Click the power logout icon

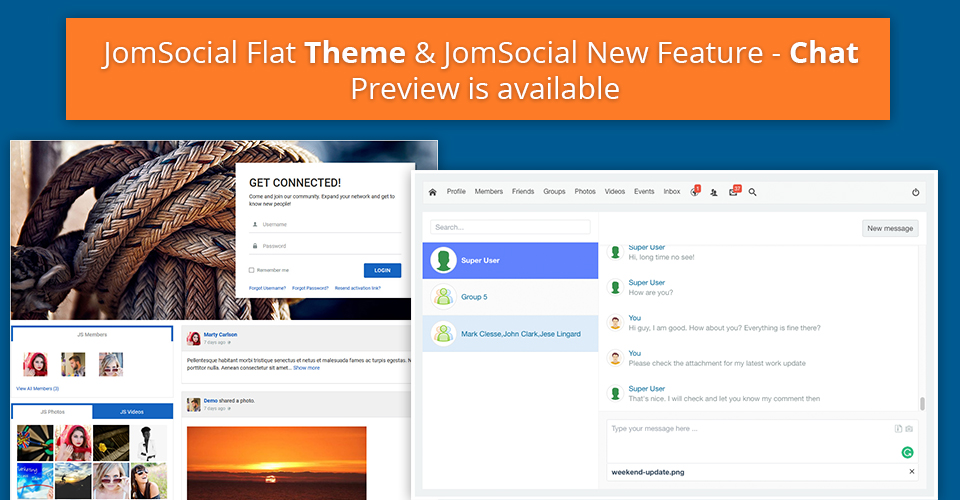click(x=915, y=192)
